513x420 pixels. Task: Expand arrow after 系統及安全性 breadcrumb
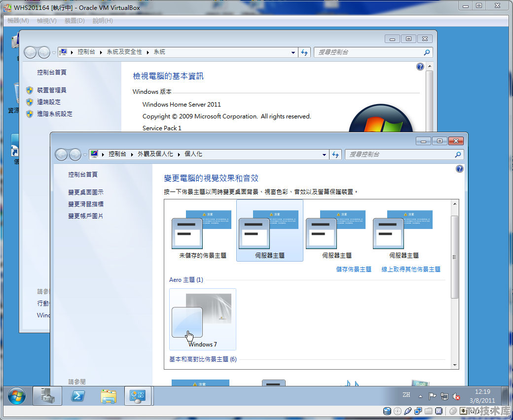click(x=148, y=52)
